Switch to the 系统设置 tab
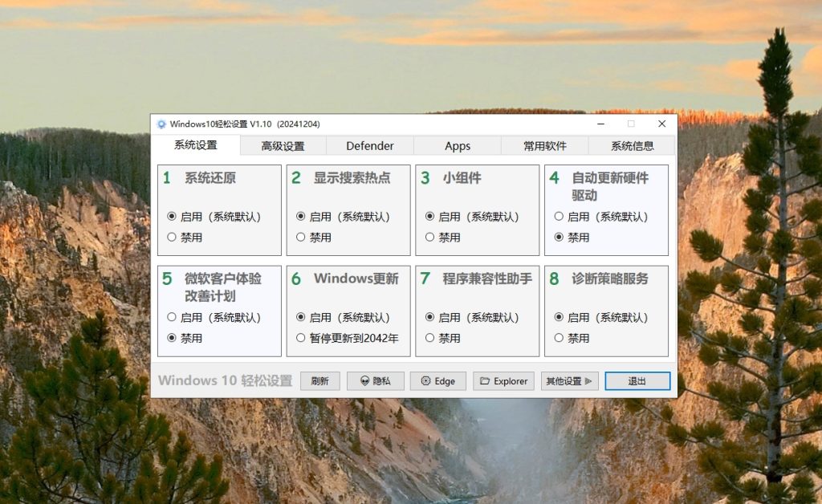 (196, 145)
